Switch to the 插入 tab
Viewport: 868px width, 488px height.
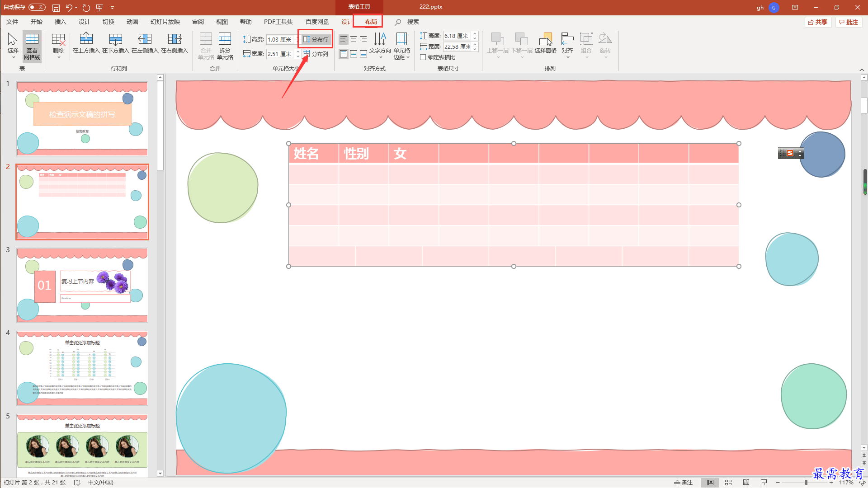60,22
